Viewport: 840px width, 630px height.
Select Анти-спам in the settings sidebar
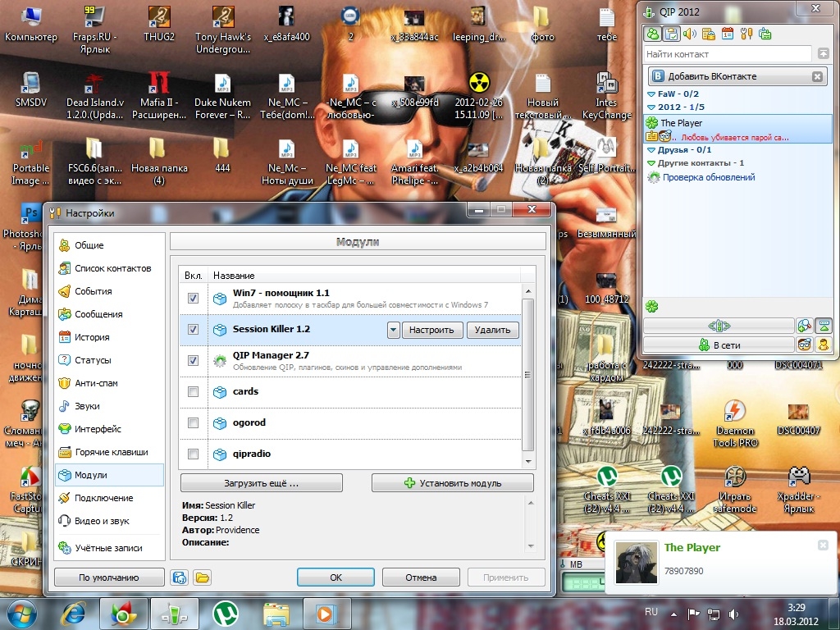click(98, 383)
